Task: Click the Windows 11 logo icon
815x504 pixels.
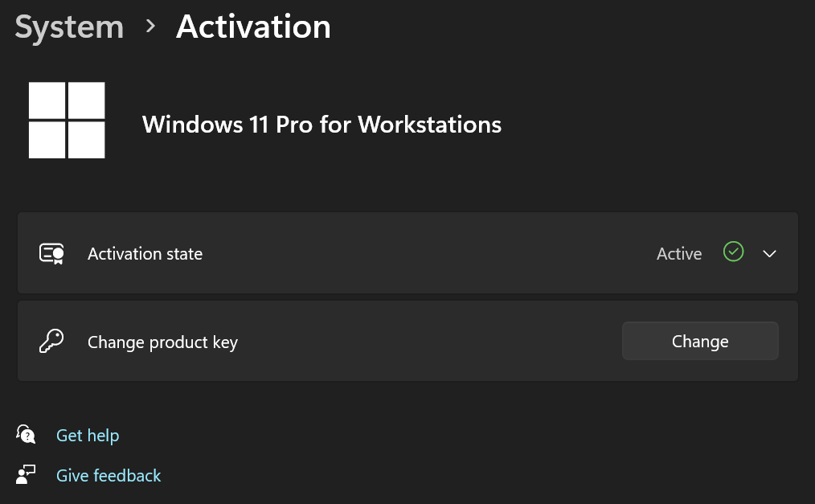Action: tap(67, 119)
